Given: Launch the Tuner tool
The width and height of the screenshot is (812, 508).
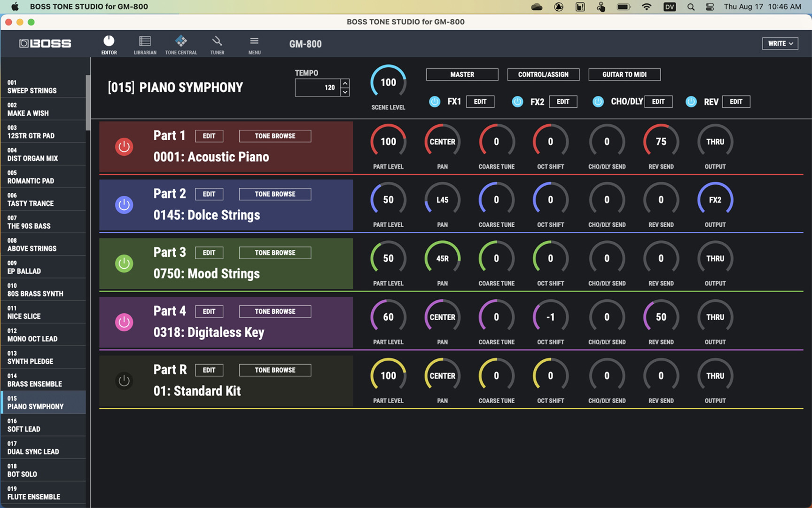Looking at the screenshot, I should pyautogui.click(x=217, y=45).
